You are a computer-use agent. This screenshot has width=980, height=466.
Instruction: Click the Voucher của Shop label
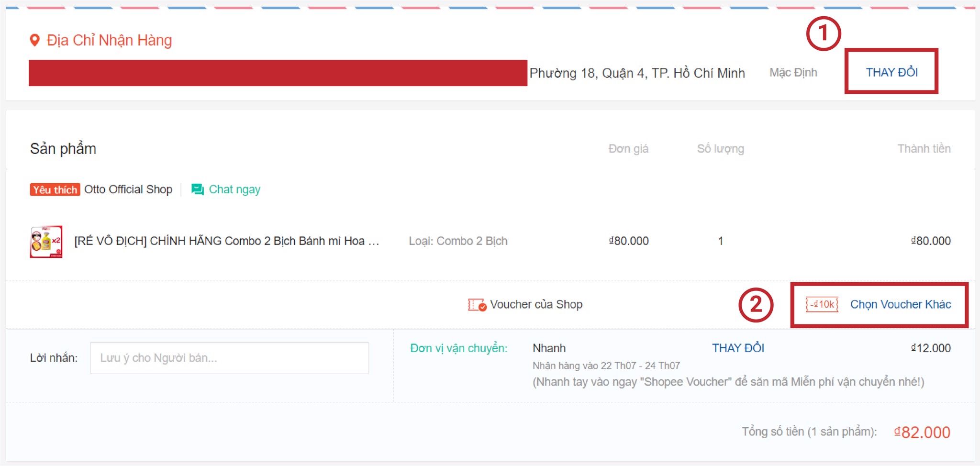[x=536, y=304]
